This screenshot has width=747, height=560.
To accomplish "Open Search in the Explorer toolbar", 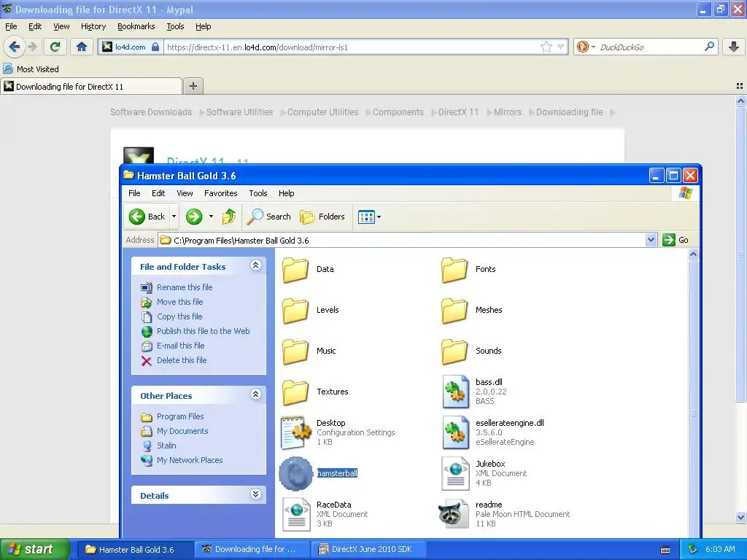I will [268, 217].
